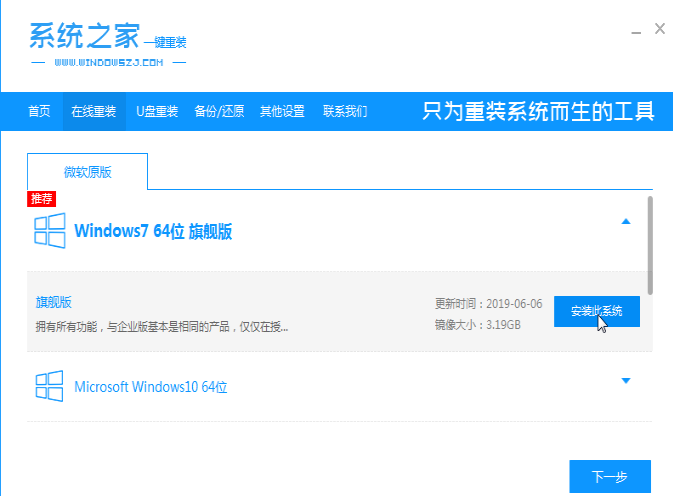Click the 更新时间：2019-06-06 text
The height and width of the screenshot is (496, 673).
click(488, 304)
